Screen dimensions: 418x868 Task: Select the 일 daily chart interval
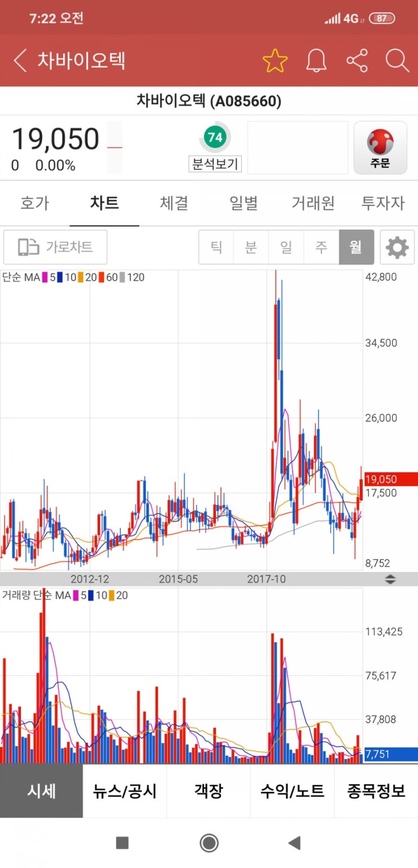286,247
